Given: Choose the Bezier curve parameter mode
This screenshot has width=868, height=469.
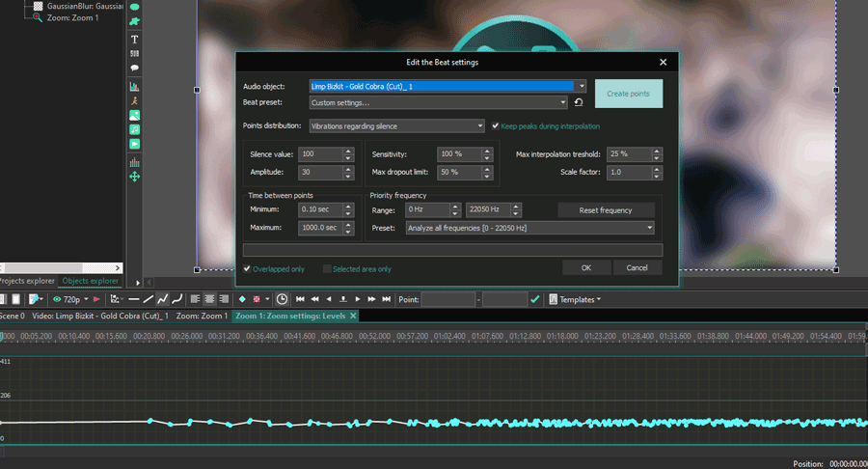Looking at the screenshot, I should (x=177, y=299).
